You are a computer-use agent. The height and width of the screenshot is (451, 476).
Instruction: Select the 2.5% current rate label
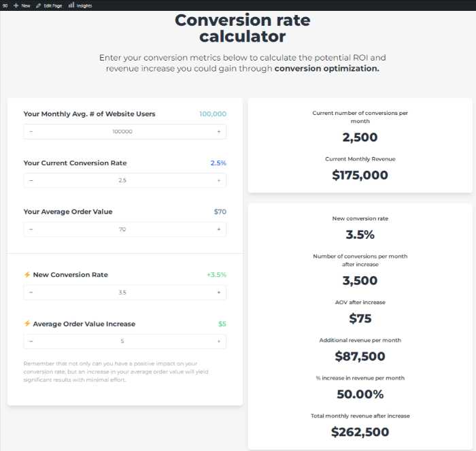point(218,163)
